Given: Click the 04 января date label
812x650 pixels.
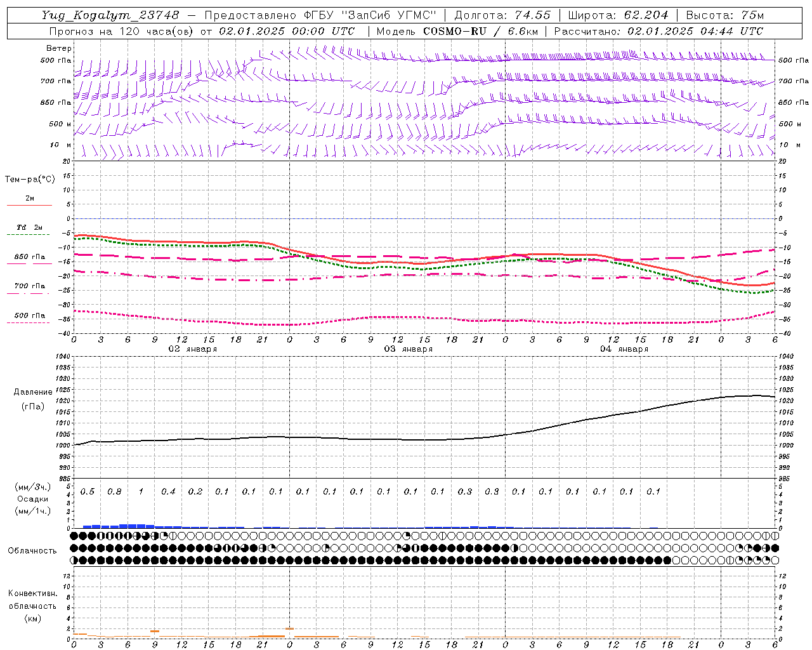Looking at the screenshot, I should [624, 349].
